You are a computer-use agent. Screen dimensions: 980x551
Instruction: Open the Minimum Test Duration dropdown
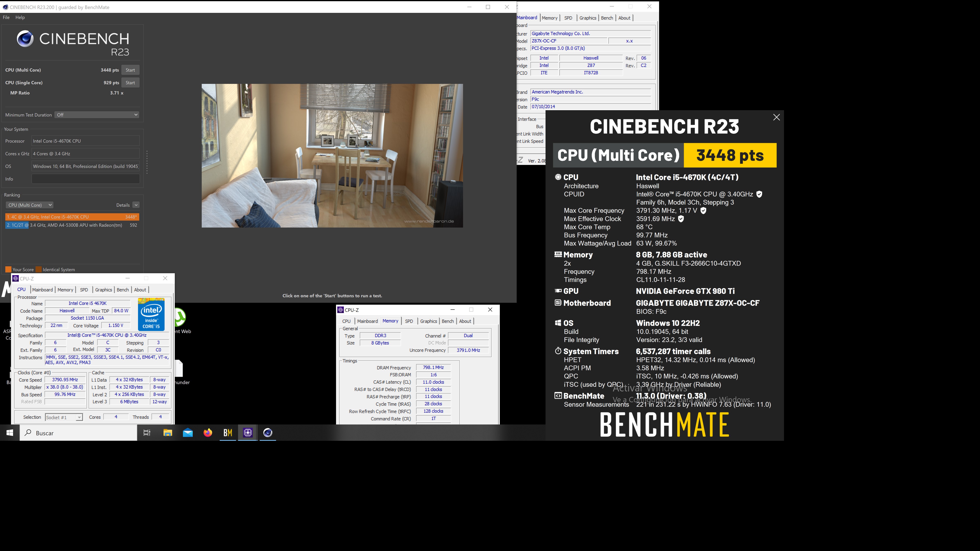(97, 115)
